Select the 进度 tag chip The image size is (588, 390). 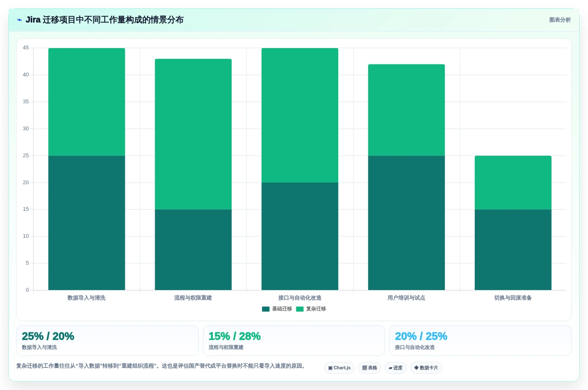click(x=395, y=368)
